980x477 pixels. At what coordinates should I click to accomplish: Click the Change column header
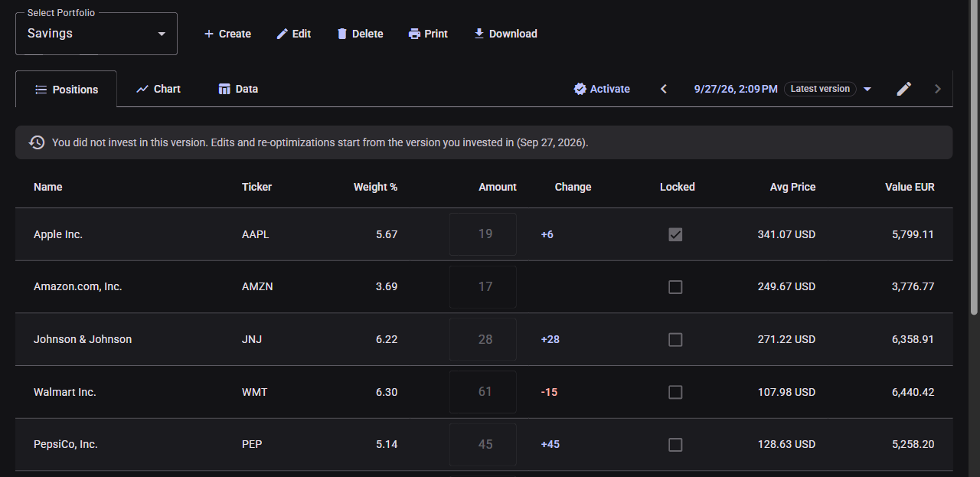(x=573, y=187)
